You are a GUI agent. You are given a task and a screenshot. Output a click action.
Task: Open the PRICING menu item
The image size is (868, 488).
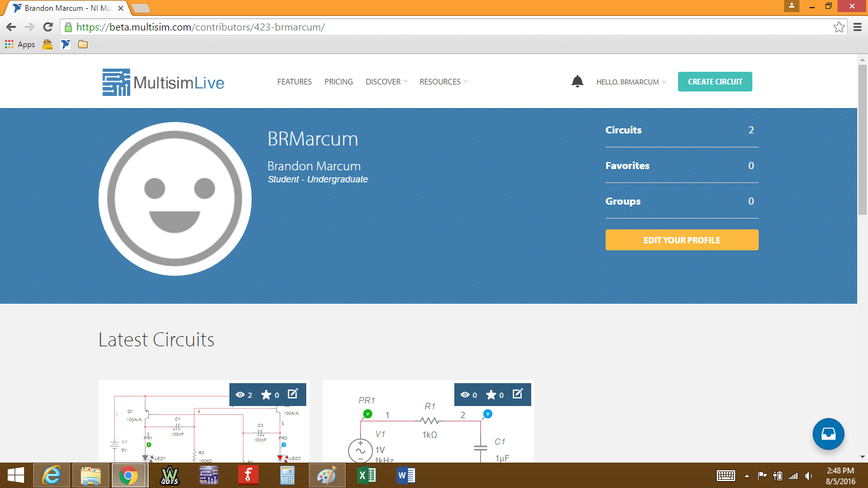click(x=339, y=81)
